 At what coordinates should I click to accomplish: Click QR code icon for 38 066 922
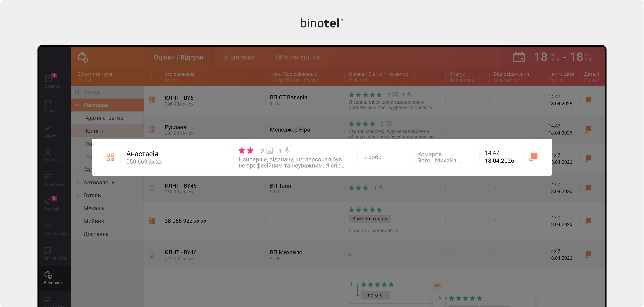(x=152, y=221)
